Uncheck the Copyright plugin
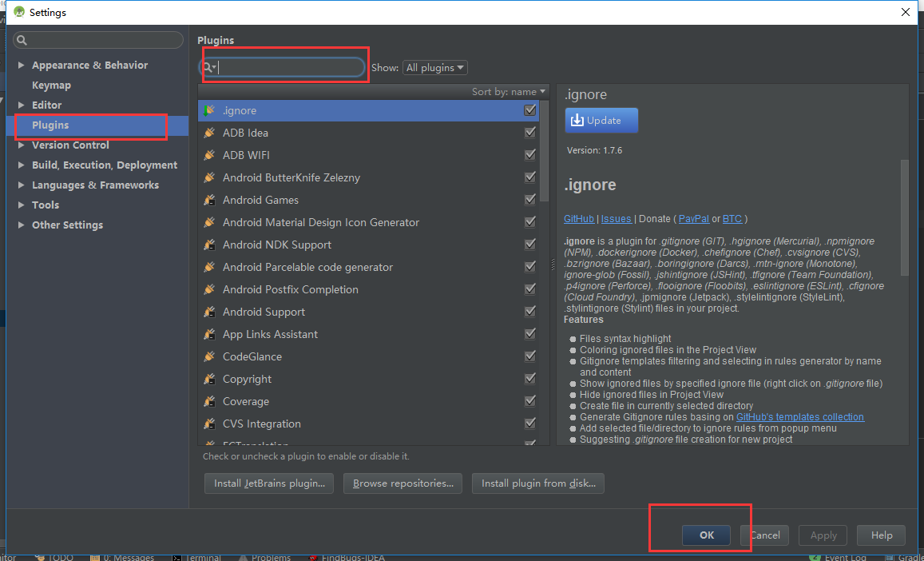The width and height of the screenshot is (924, 561). click(529, 380)
